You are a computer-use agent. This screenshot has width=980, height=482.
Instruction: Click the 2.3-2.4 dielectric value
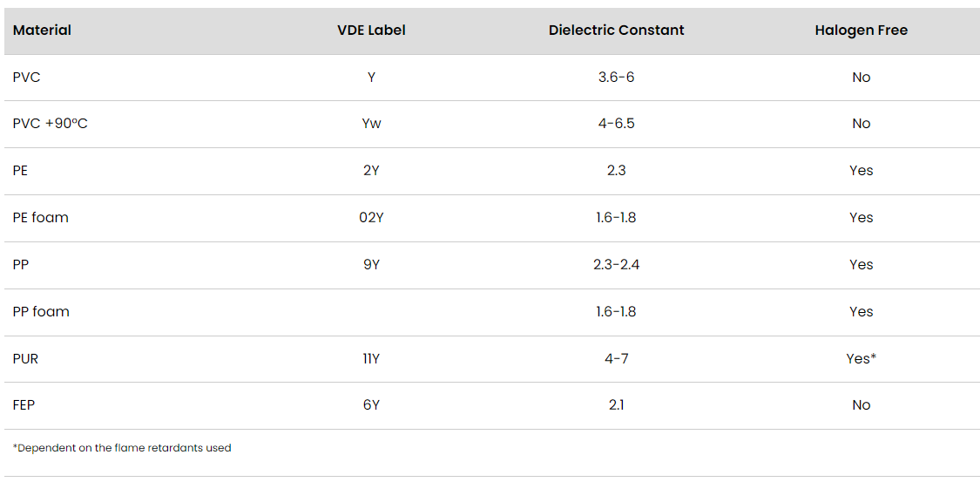coord(616,265)
